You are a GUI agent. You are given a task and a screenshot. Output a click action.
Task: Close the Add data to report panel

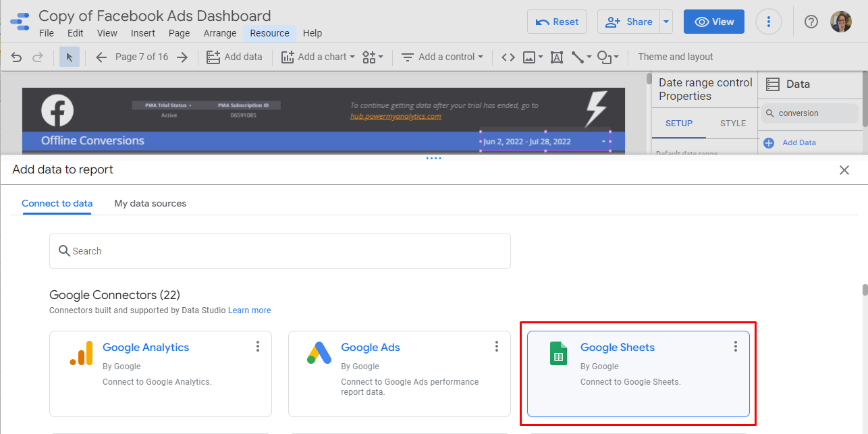(x=844, y=170)
